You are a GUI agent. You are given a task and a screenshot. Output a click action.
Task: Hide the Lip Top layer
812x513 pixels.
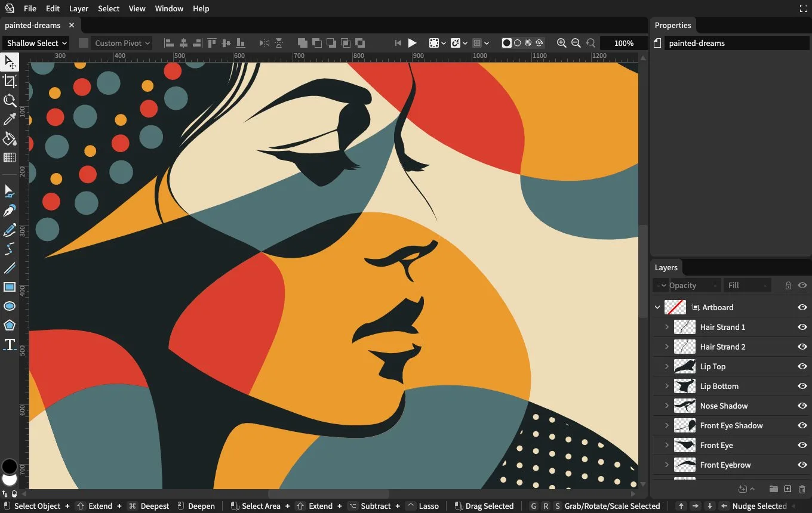click(802, 366)
